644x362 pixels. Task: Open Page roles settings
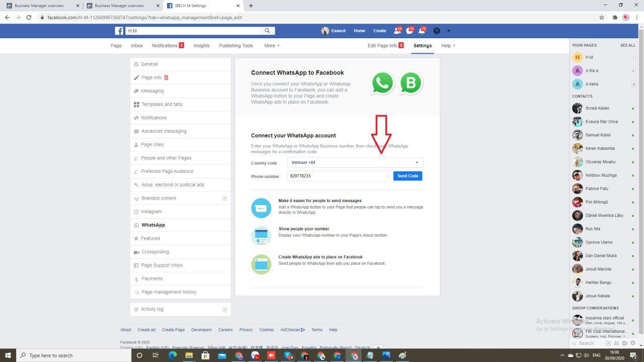(181, 145)
